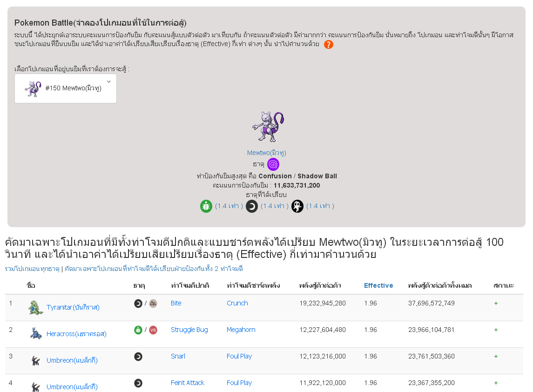Click the dropdown chevron arrow beside Mewtwo
This screenshot has width=533, height=392.
click(x=109, y=81)
